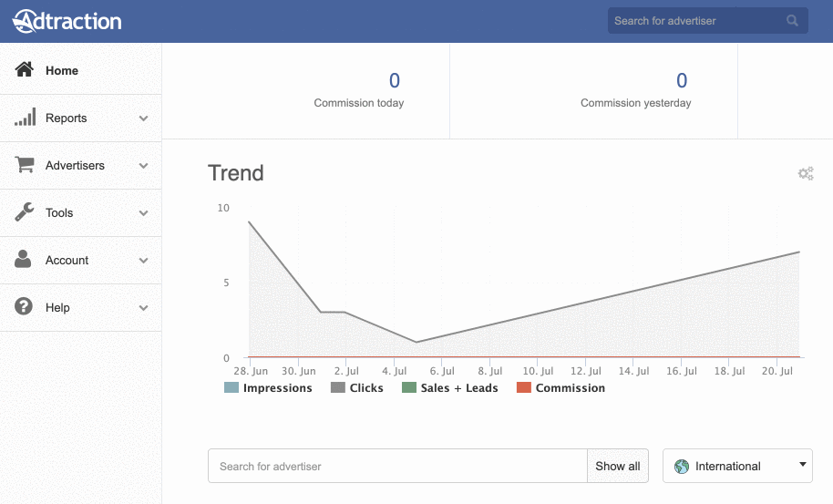
Task: Click the Reports bar chart icon
Action: click(x=25, y=117)
